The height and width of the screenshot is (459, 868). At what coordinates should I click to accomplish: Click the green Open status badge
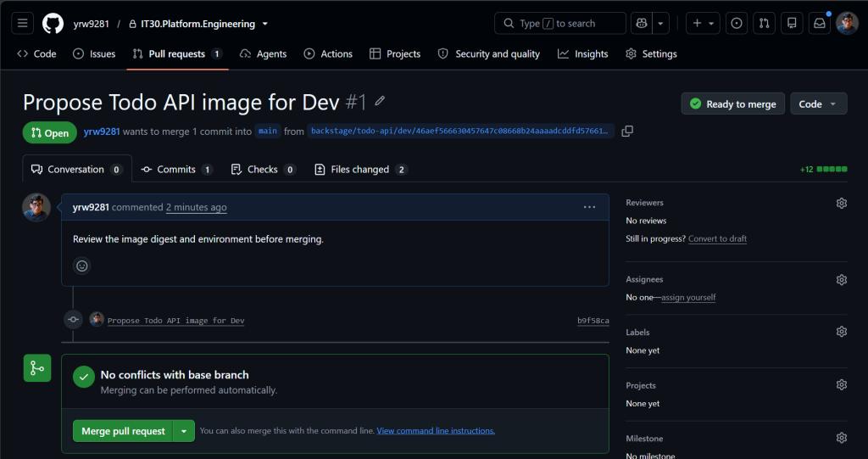tap(50, 132)
